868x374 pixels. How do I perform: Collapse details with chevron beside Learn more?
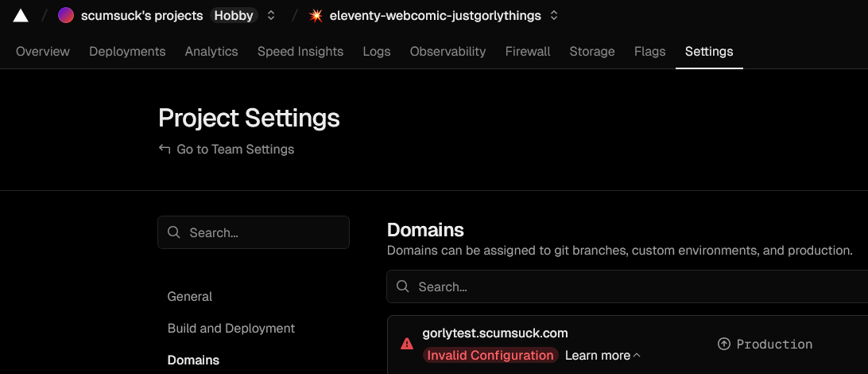[637, 355]
